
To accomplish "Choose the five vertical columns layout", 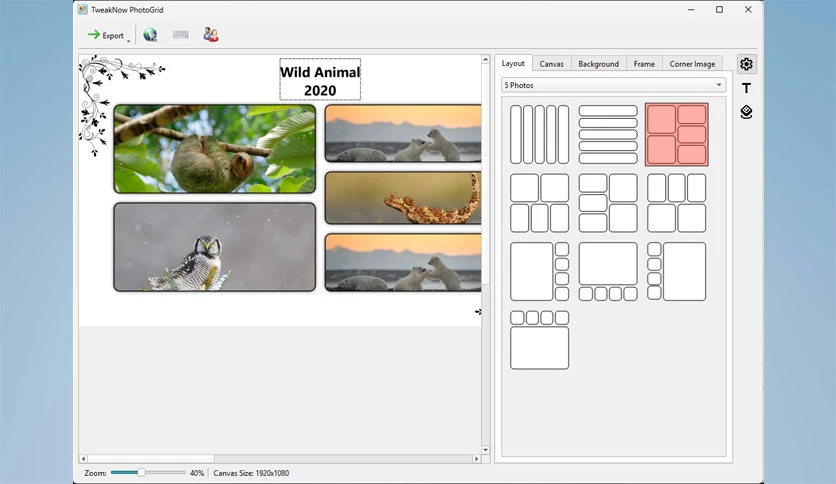I will click(539, 134).
